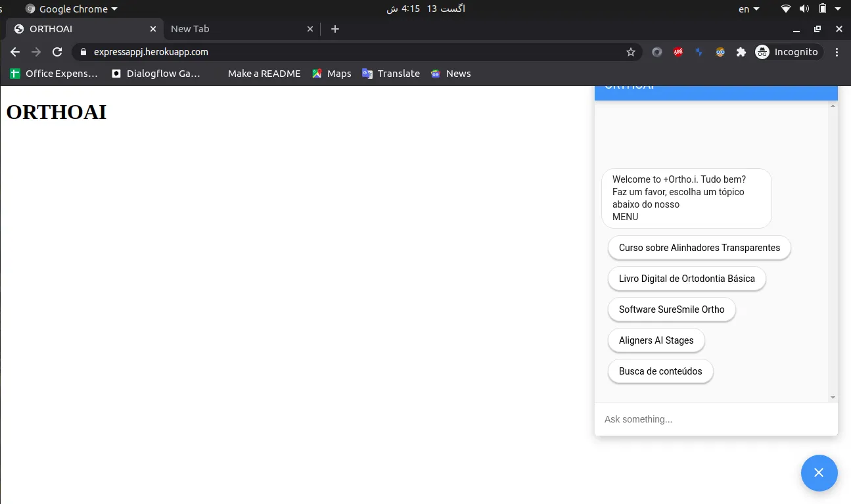Close the ORTHOAI tab
Image resolution: width=851 pixels, height=504 pixels.
[153, 29]
